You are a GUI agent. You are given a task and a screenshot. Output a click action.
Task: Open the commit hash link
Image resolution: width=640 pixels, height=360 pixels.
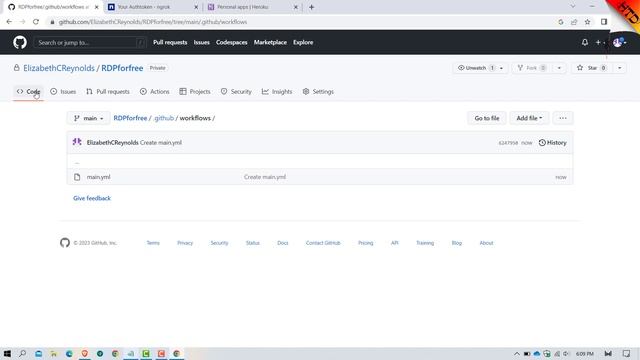pos(508,143)
